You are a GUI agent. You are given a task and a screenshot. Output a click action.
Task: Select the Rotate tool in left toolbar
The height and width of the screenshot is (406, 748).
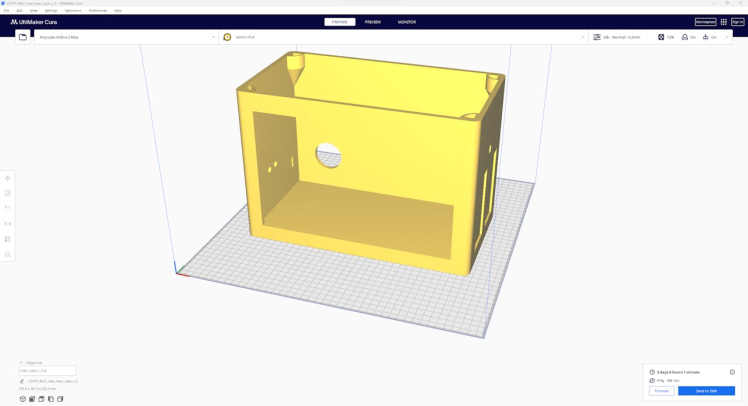[x=8, y=208]
